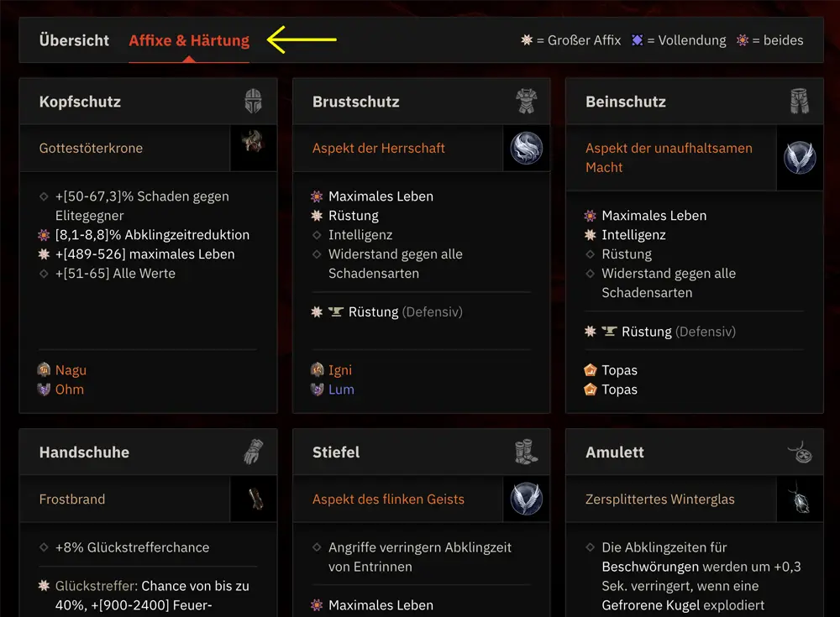This screenshot has width=840, height=617.
Task: Select the Affixe & Härtung tab
Action: click(x=189, y=40)
